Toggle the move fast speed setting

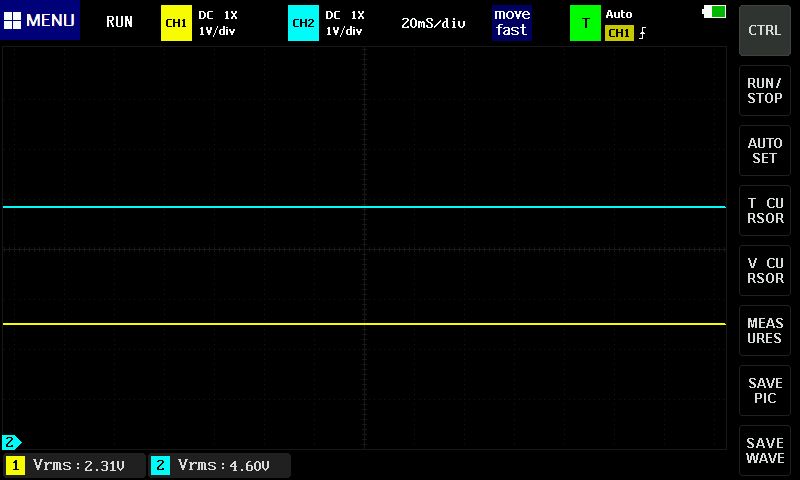click(511, 22)
